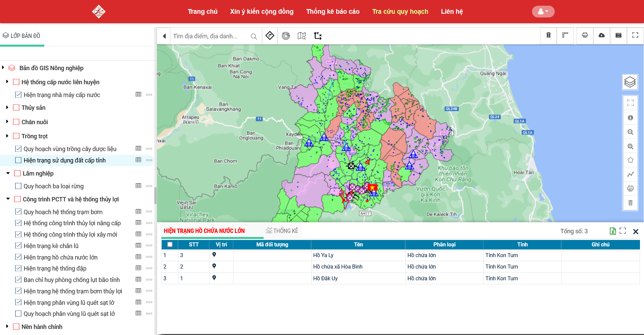Click the cloud download icon in the toolbar

point(601,35)
